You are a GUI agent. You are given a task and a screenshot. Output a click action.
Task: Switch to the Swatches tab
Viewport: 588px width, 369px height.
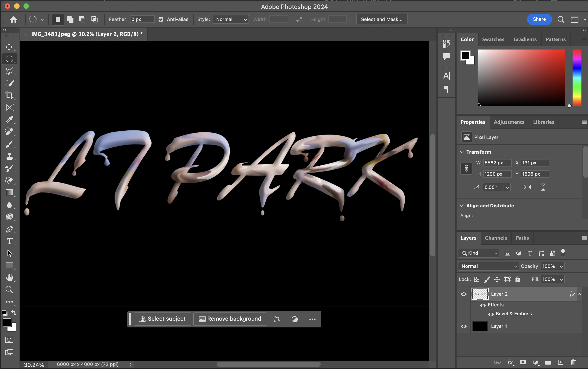point(493,39)
